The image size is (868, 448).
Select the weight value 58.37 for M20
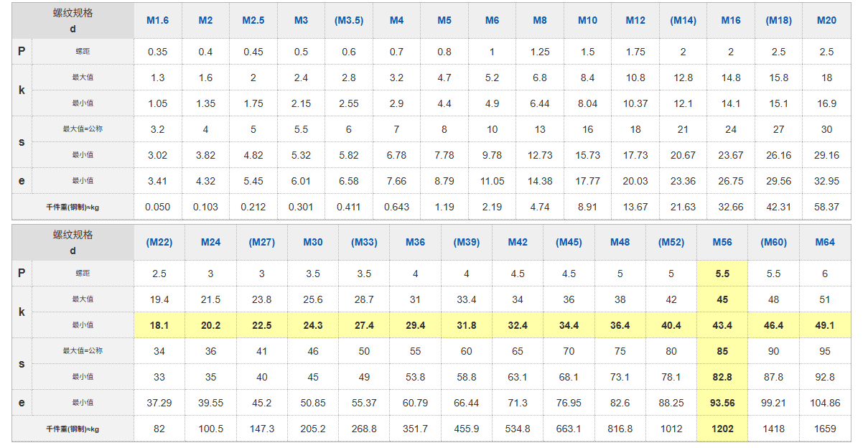pyautogui.click(x=826, y=207)
